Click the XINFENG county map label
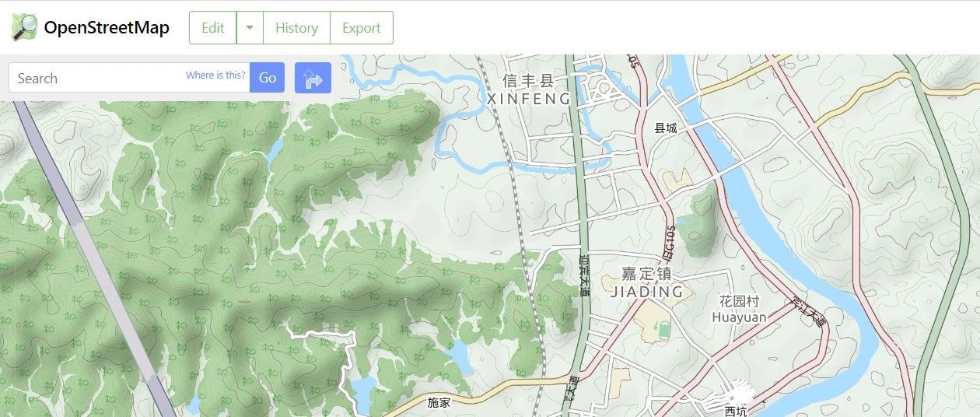Viewport: 980px width, 417px height. (x=529, y=99)
